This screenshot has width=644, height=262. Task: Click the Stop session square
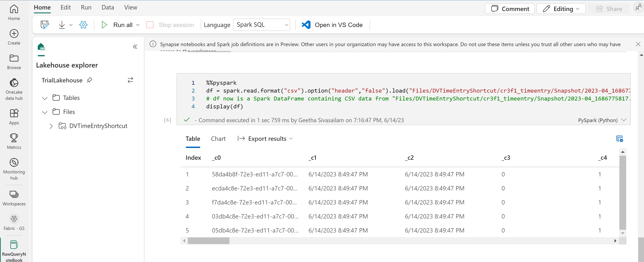point(150,25)
